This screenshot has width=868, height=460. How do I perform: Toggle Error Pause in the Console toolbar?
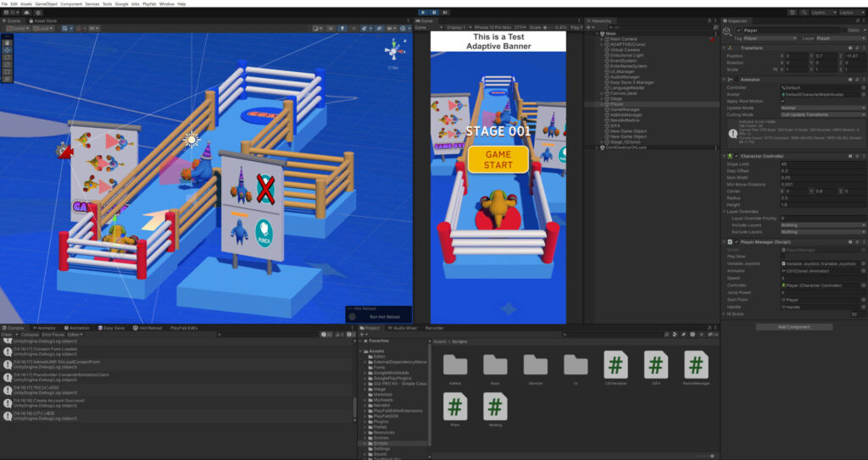tap(53, 335)
